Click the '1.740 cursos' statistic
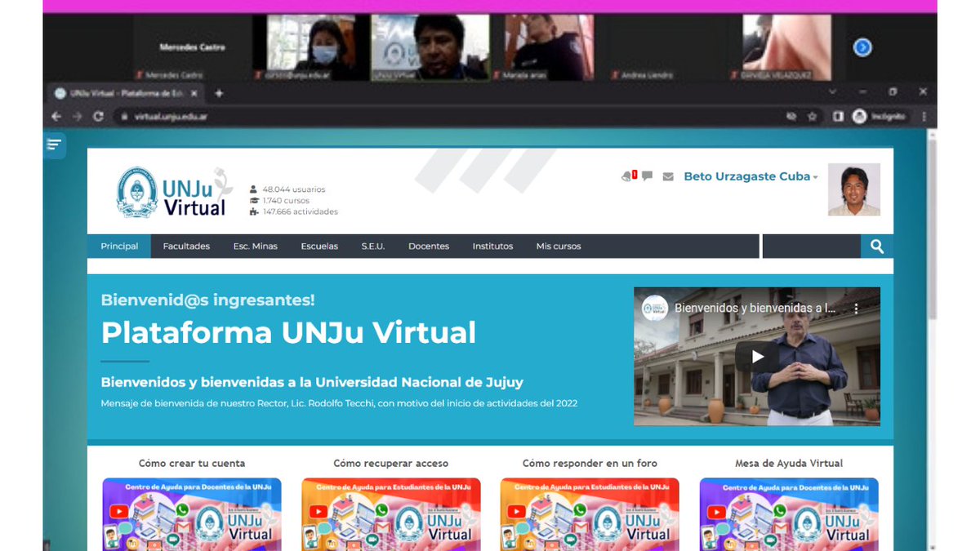This screenshot has width=980, height=551. tap(286, 201)
